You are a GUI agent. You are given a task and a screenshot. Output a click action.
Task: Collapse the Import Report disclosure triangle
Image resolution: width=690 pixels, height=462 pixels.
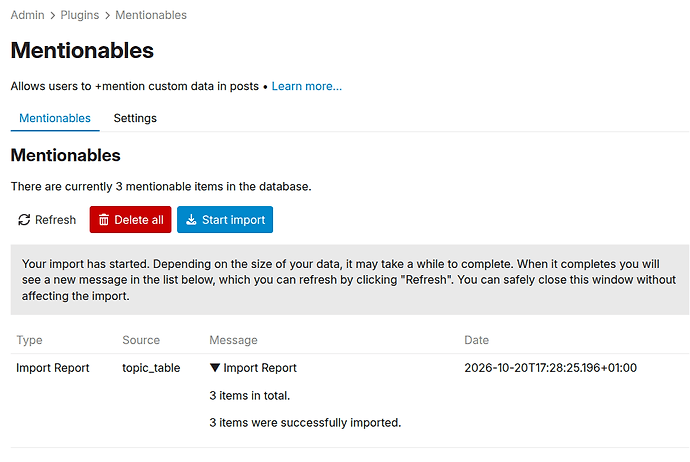pyautogui.click(x=215, y=367)
